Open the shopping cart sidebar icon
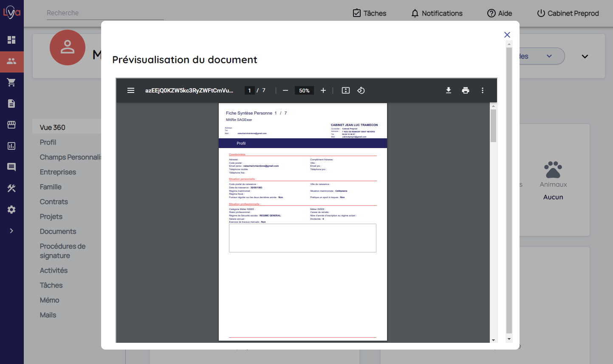 point(11,82)
